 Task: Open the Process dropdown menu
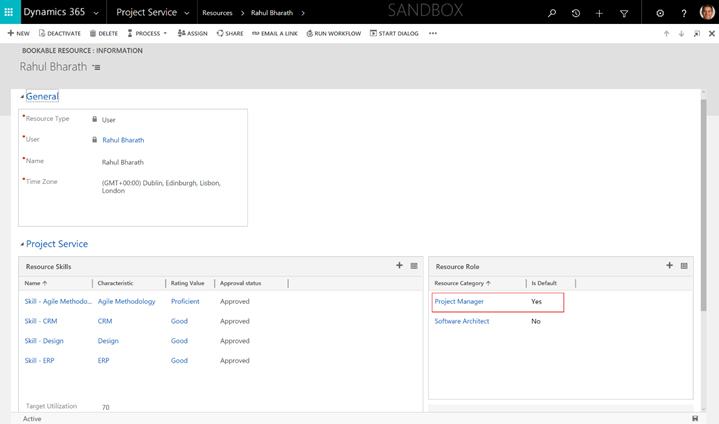click(147, 33)
